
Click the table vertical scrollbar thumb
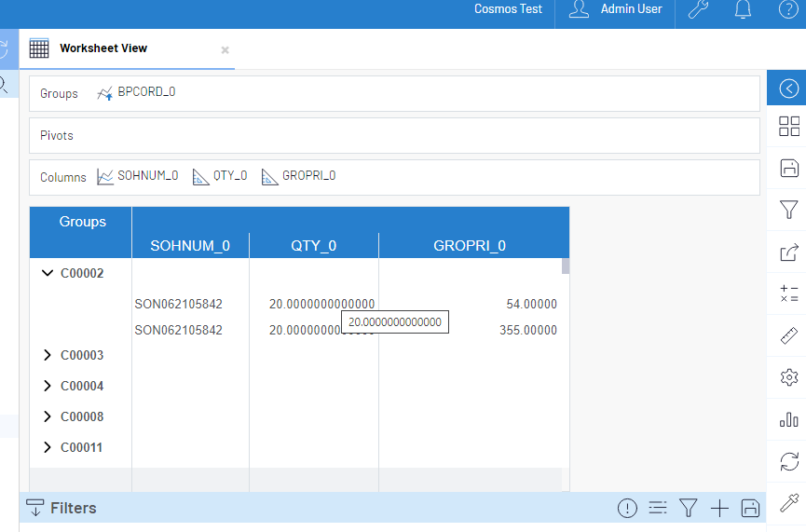tap(566, 266)
